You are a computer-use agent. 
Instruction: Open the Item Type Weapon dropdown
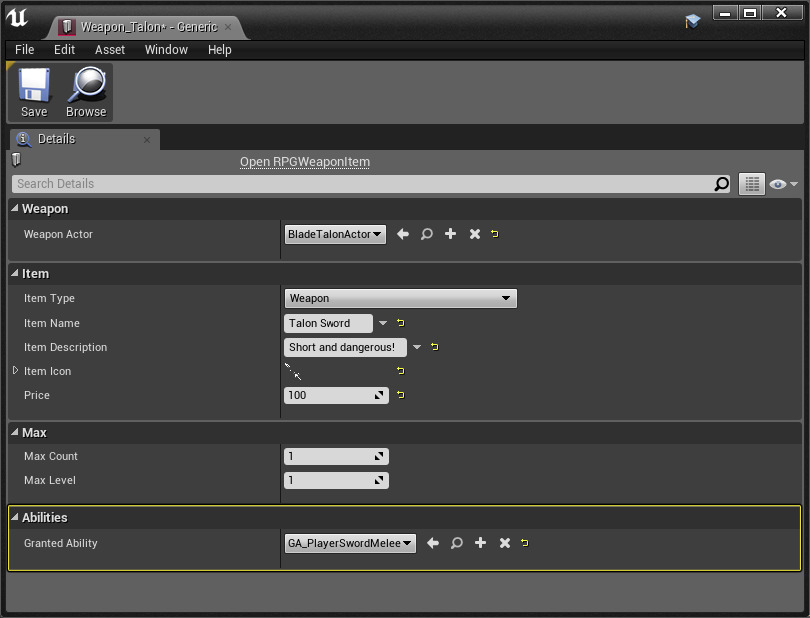point(400,298)
